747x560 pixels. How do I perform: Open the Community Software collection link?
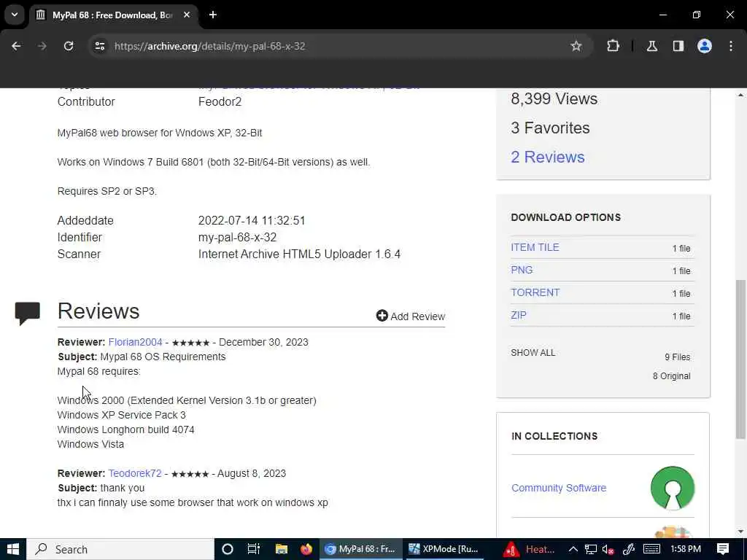559,488
